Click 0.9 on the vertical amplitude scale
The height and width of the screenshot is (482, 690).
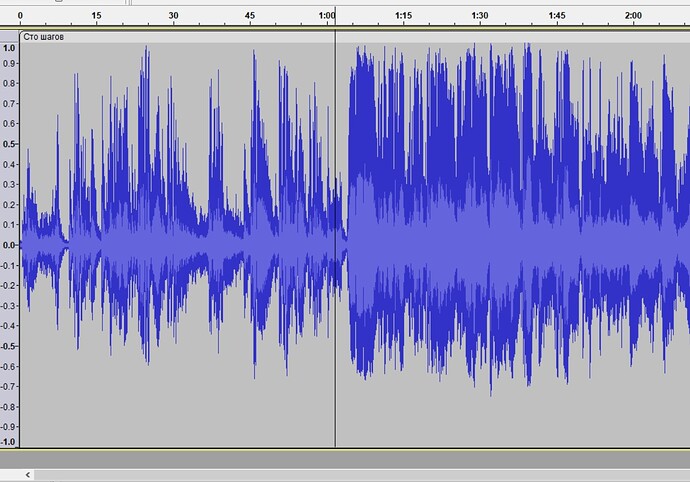point(9,63)
